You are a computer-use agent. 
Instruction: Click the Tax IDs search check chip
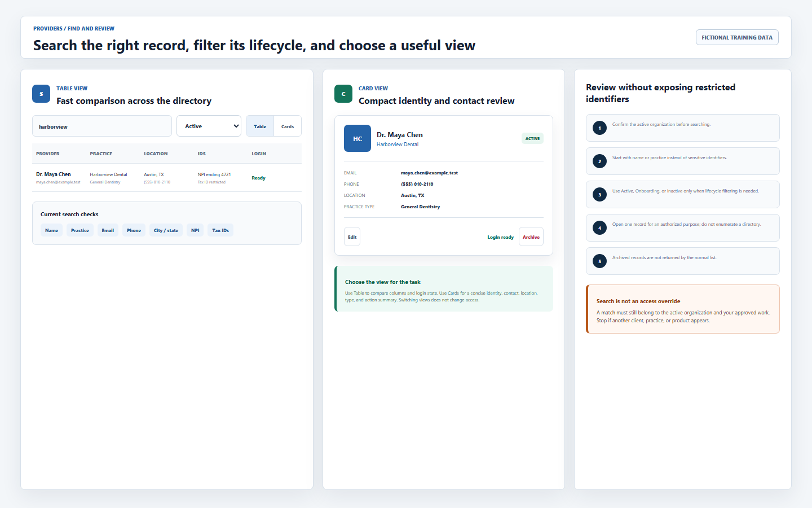(x=220, y=230)
